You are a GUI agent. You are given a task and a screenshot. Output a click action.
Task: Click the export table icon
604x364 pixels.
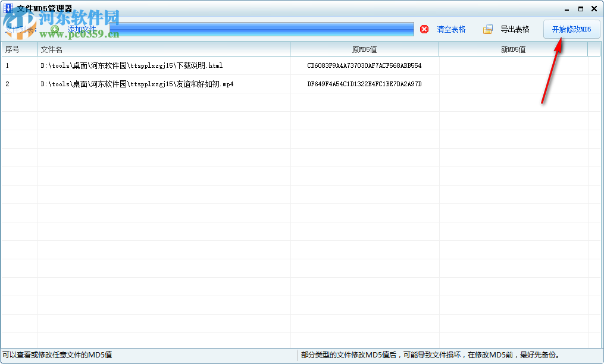coord(488,29)
